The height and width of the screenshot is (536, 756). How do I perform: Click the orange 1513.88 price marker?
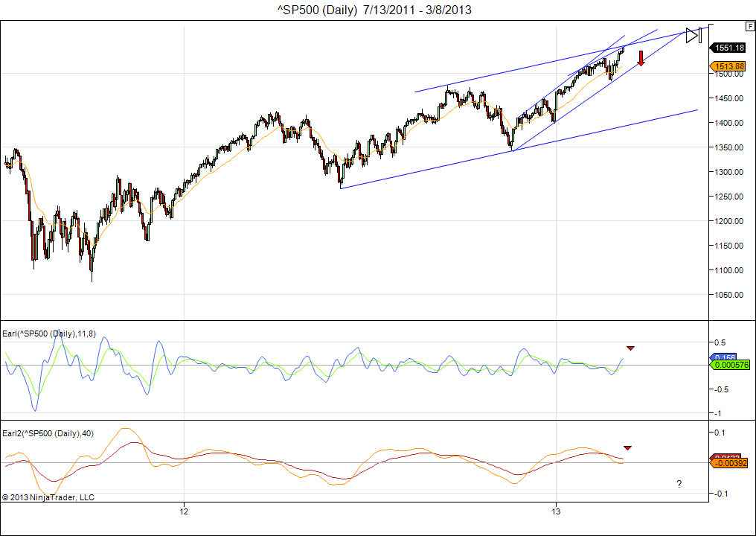pyautogui.click(x=728, y=66)
